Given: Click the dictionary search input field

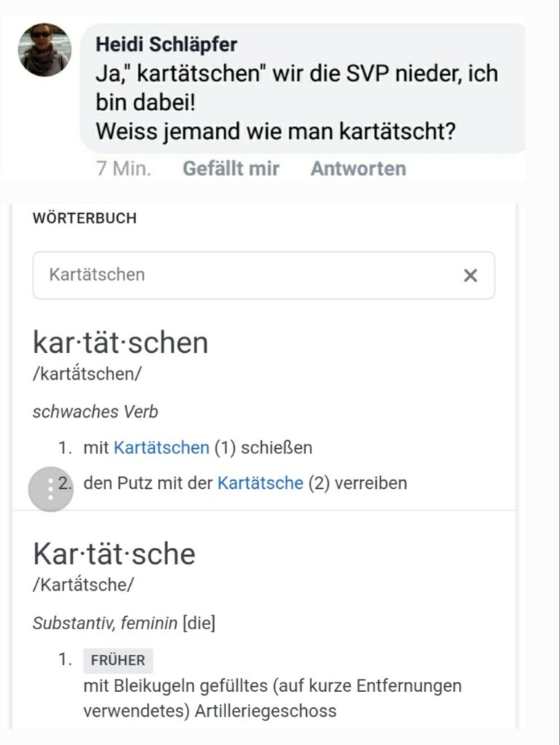Looking at the screenshot, I should point(263,275).
